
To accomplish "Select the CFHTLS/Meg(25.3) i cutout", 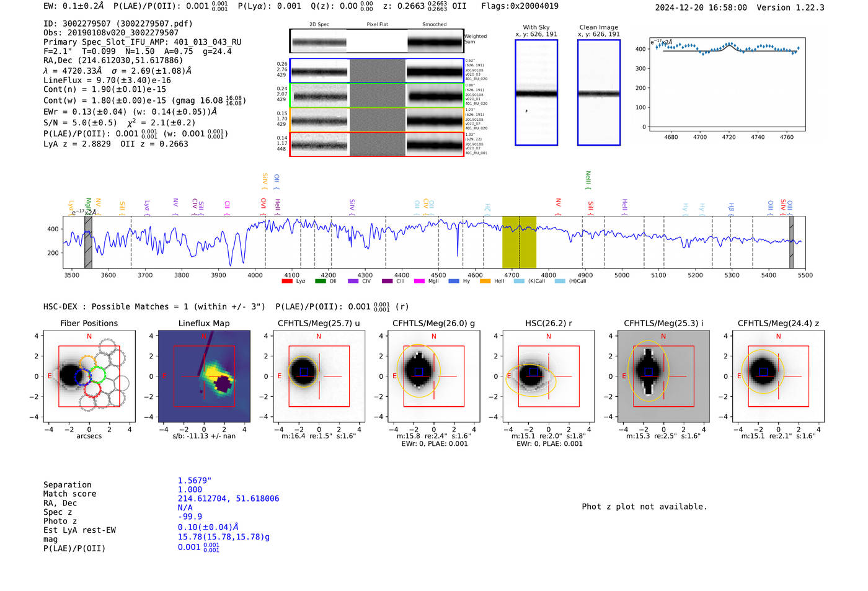I will click(663, 376).
